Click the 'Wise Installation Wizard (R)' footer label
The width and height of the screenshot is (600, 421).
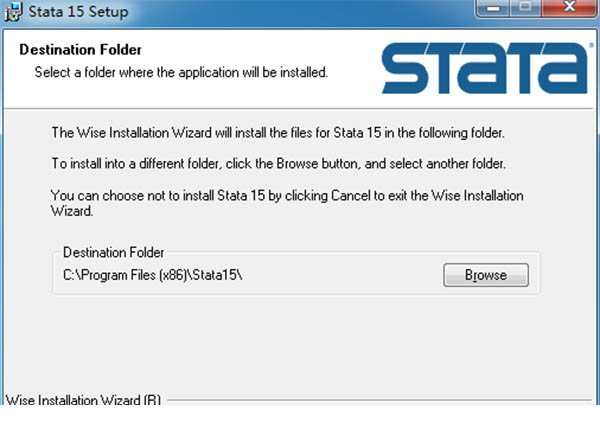(83, 400)
